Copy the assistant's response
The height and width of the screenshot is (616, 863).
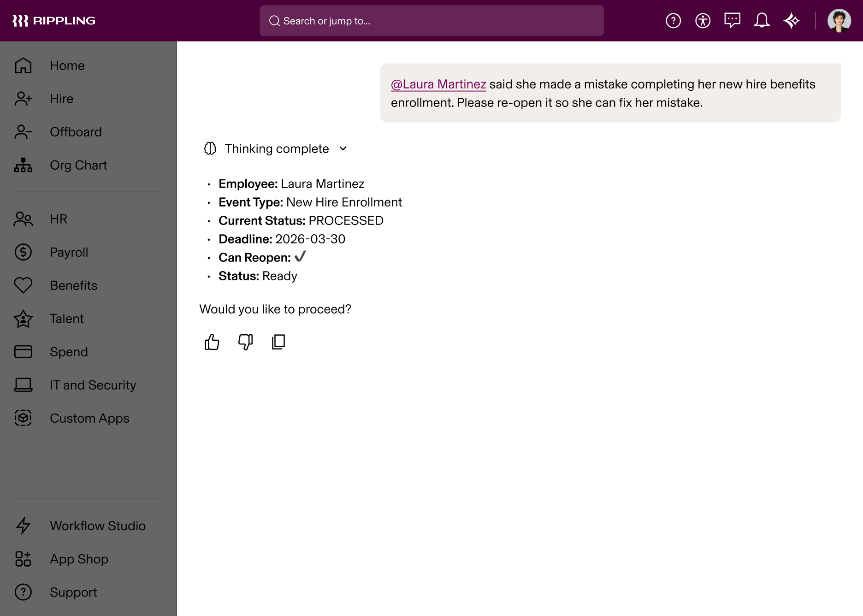click(278, 342)
